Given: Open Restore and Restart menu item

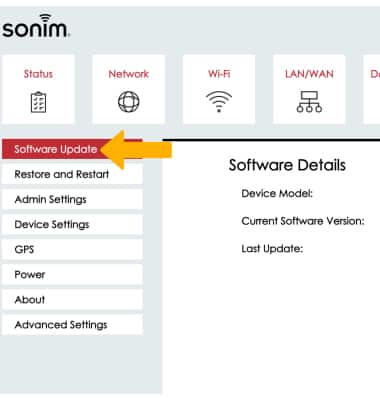Looking at the screenshot, I should (72, 174).
